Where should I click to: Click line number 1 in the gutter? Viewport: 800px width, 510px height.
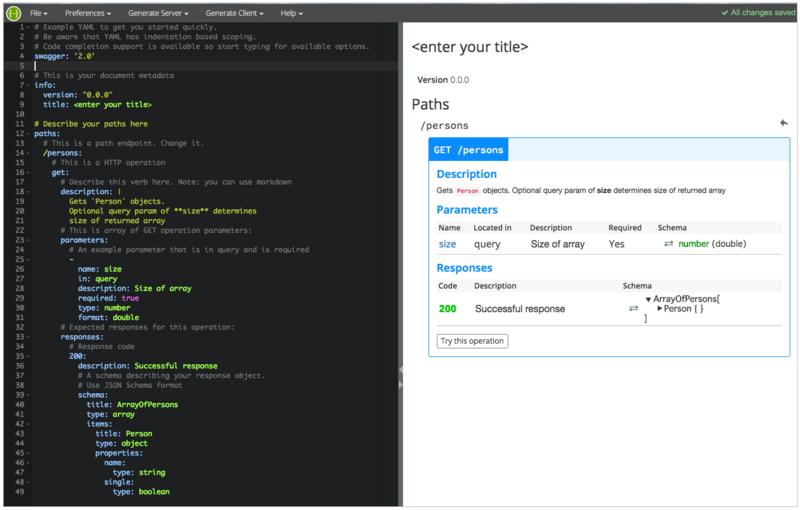[22, 27]
